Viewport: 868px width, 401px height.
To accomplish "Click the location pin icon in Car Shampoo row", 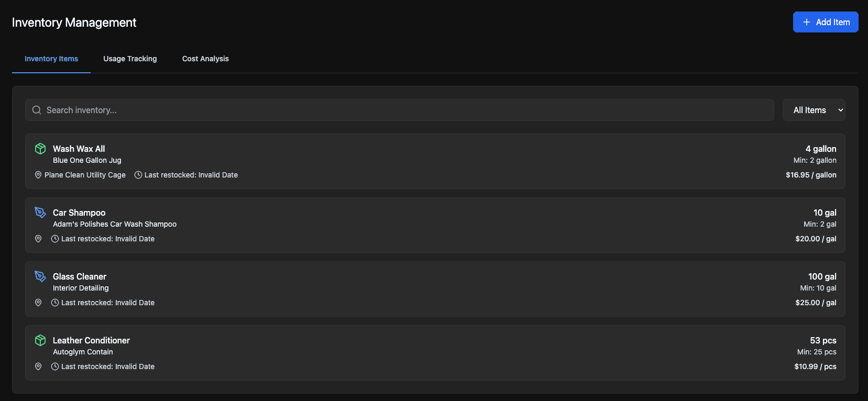I will 38,239.
